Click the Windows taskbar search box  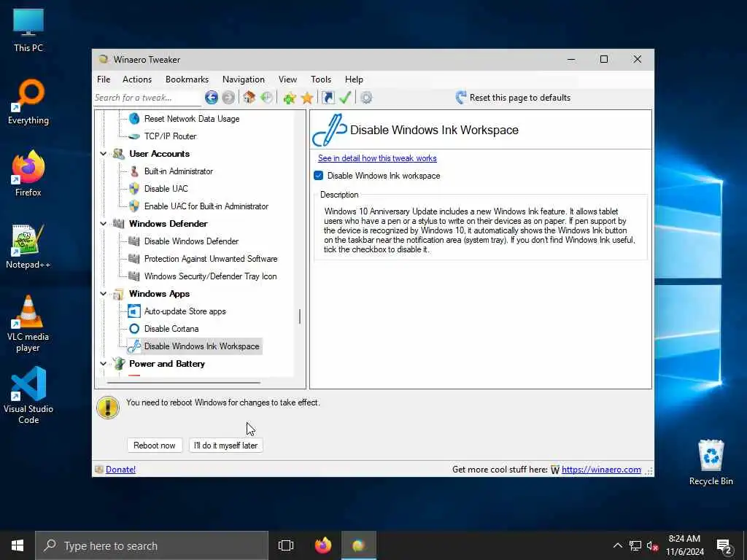(152, 545)
